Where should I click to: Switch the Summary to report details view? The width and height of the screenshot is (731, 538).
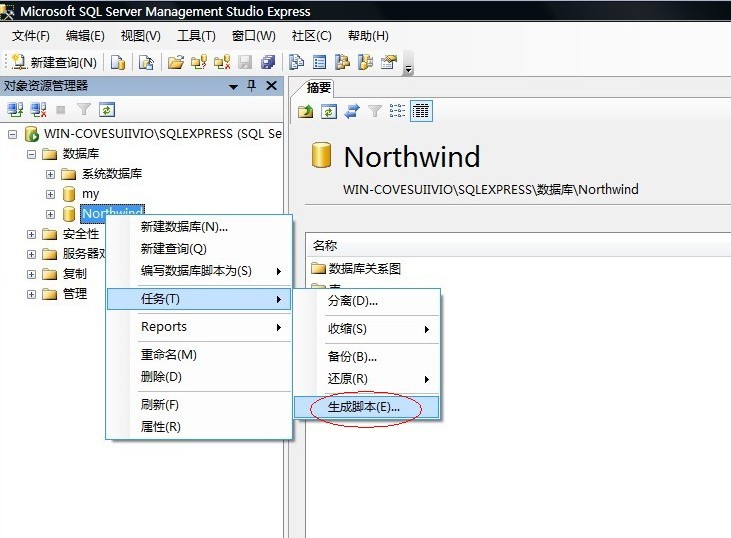[x=421, y=111]
